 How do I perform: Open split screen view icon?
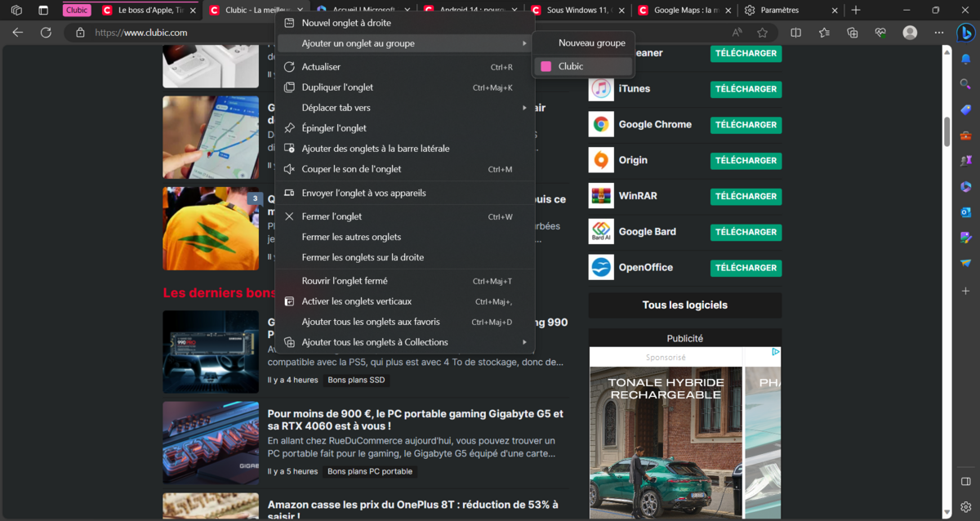click(796, 33)
